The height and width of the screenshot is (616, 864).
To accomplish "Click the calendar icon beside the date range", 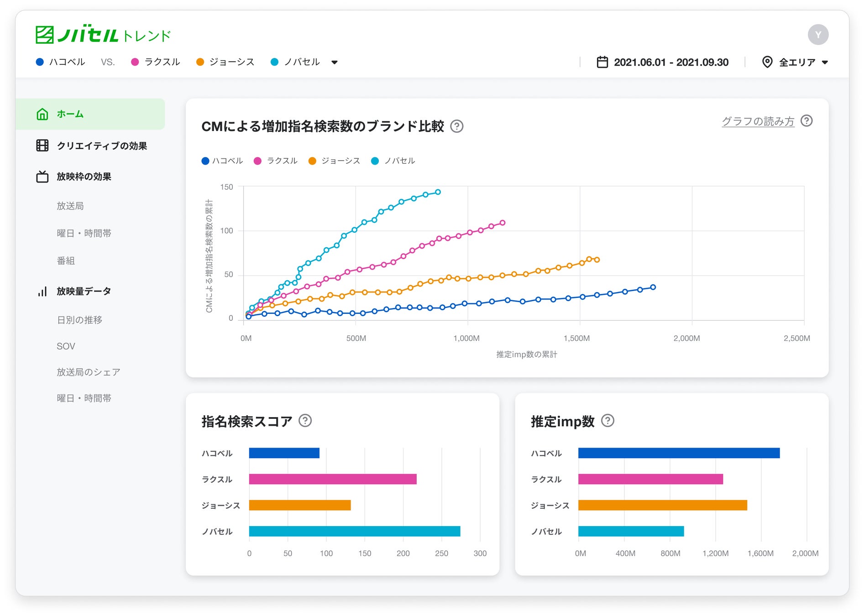I will click(x=602, y=62).
